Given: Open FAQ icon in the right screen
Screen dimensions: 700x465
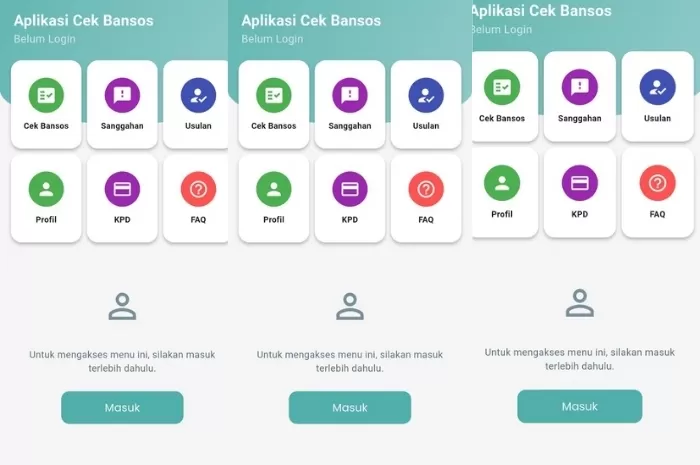Looking at the screenshot, I should 658,183.
